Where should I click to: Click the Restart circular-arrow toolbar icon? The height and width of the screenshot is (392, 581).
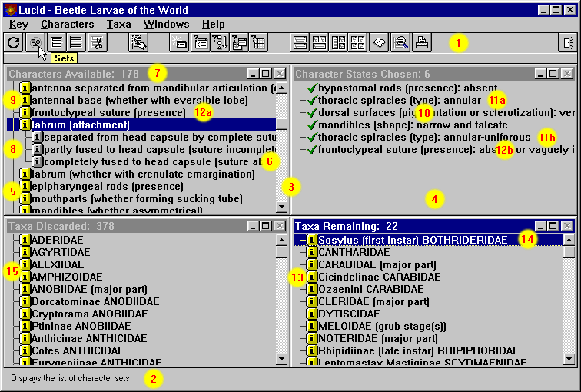point(14,42)
